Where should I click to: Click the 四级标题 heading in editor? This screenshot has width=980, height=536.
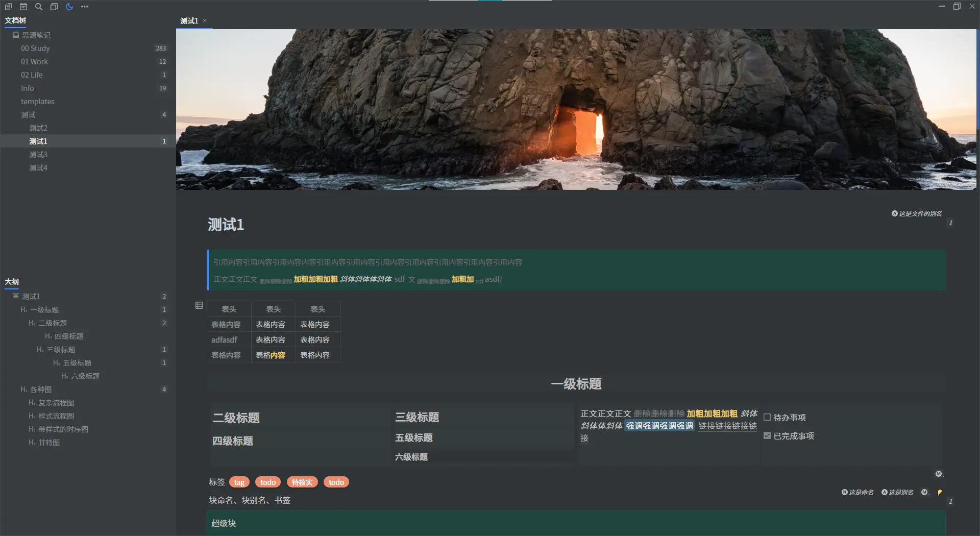coord(233,441)
